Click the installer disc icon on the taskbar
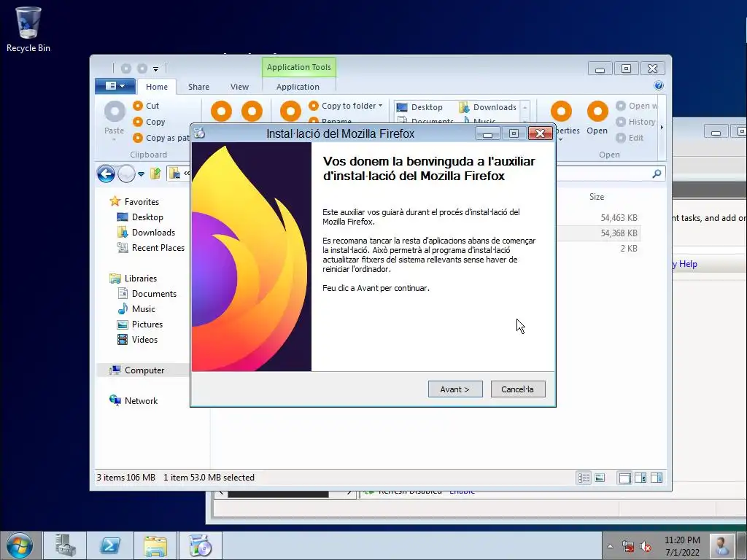 (200, 545)
